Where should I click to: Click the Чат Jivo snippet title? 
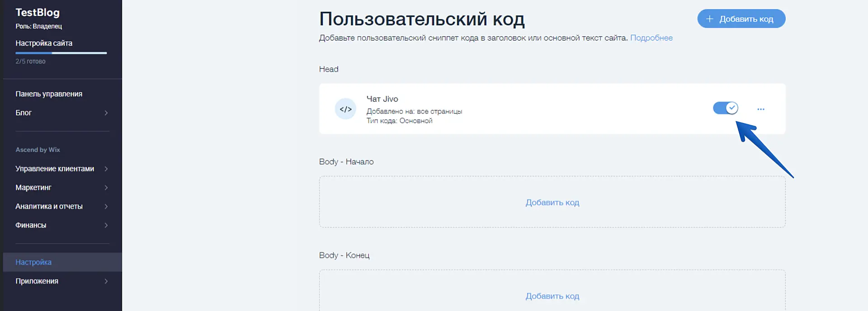pos(382,99)
